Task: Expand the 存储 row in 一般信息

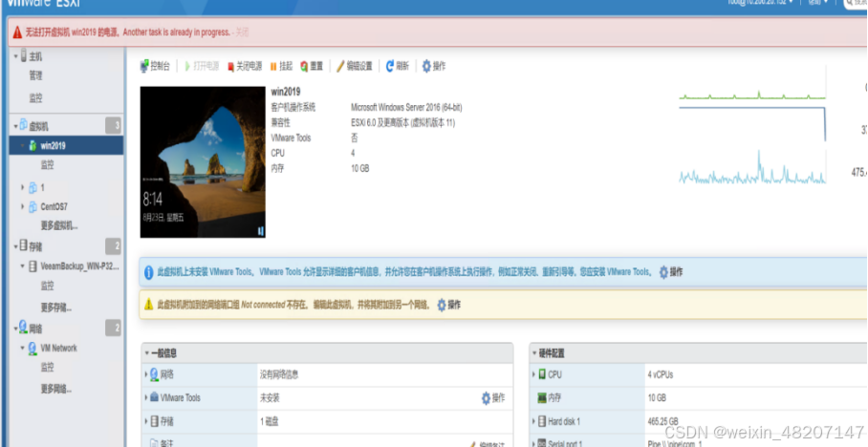Action: (146, 421)
